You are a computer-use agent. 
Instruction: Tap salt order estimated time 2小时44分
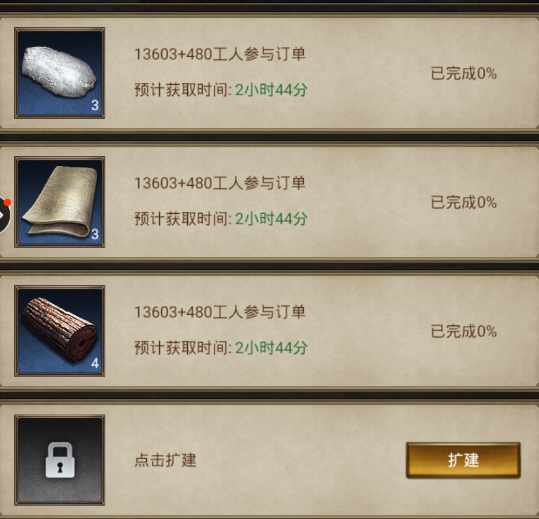click(271, 90)
